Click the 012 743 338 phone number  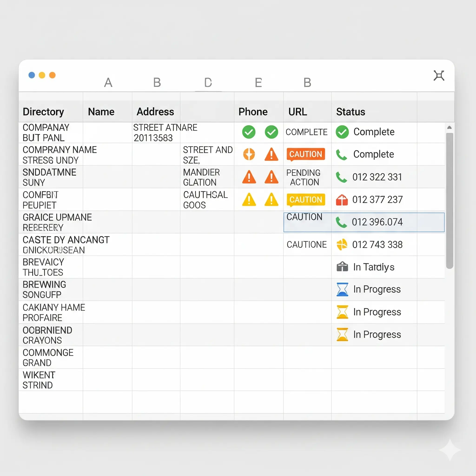click(377, 245)
